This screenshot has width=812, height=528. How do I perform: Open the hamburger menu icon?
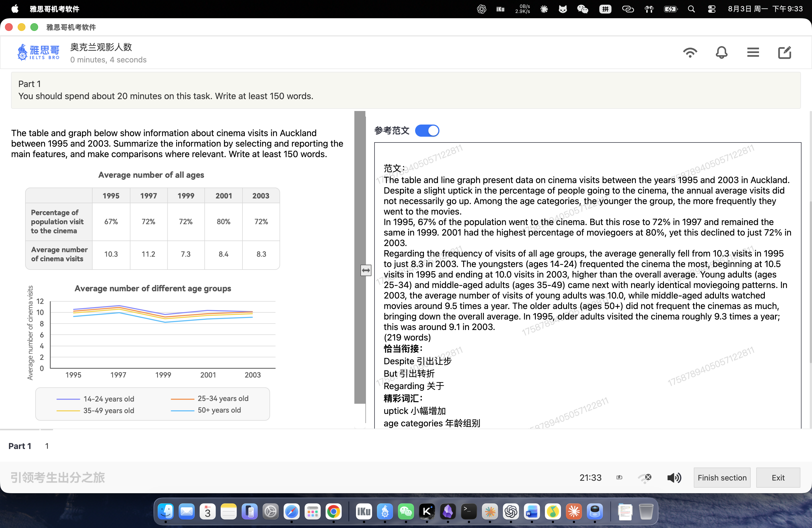pos(753,52)
